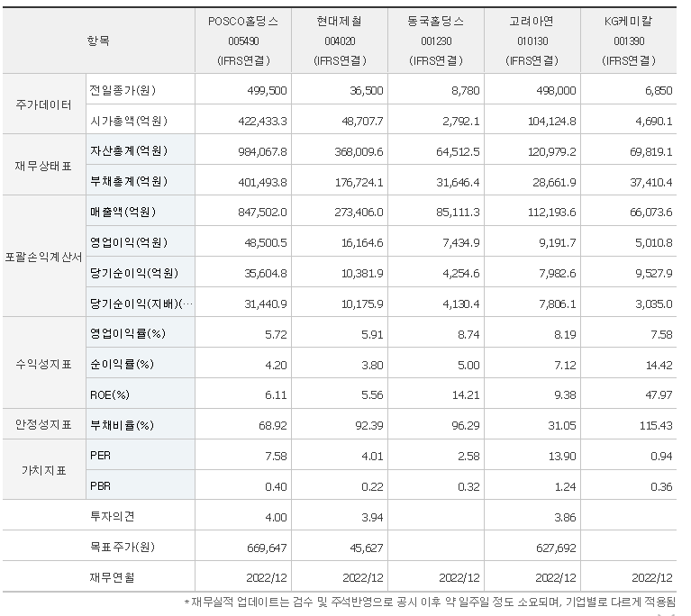Select investment opinion value 4.00
The image size is (691, 616).
(276, 517)
